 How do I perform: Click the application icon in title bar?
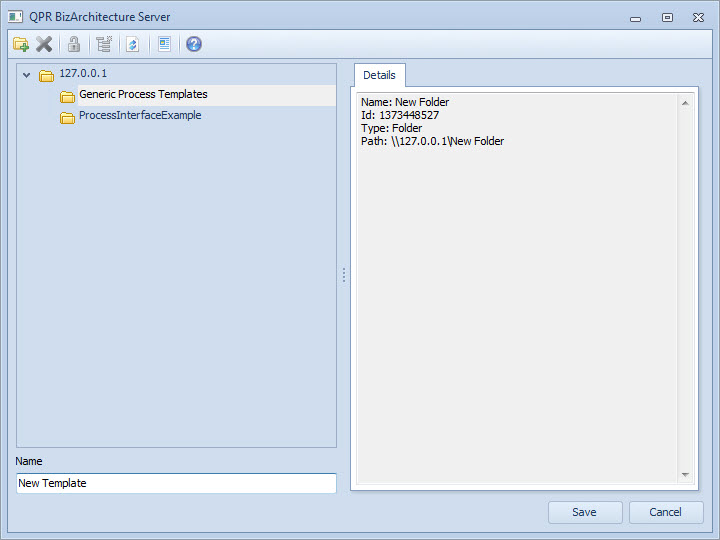(x=15, y=17)
